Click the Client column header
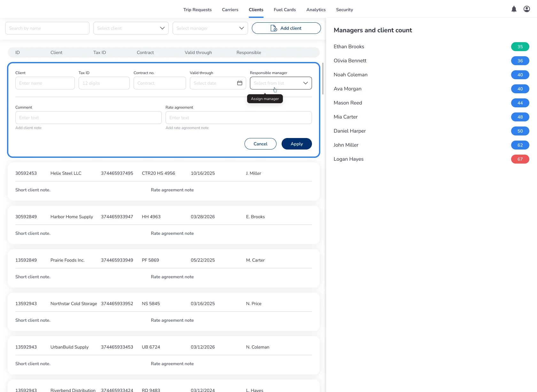 point(56,52)
